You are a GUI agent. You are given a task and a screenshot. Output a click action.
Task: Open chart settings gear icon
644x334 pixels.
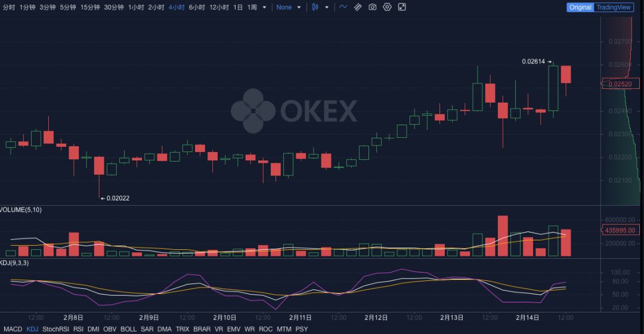[387, 7]
